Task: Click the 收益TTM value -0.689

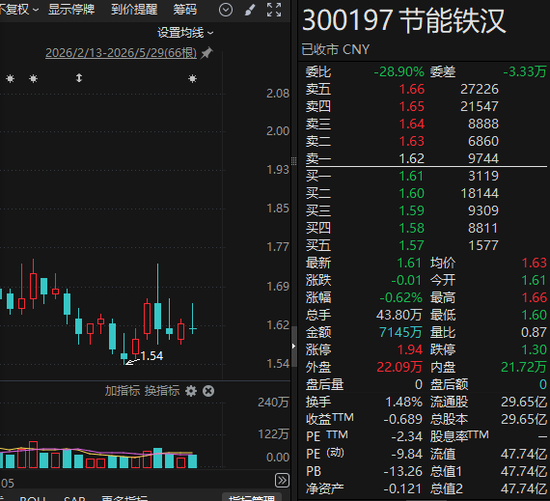Action: 403,420
